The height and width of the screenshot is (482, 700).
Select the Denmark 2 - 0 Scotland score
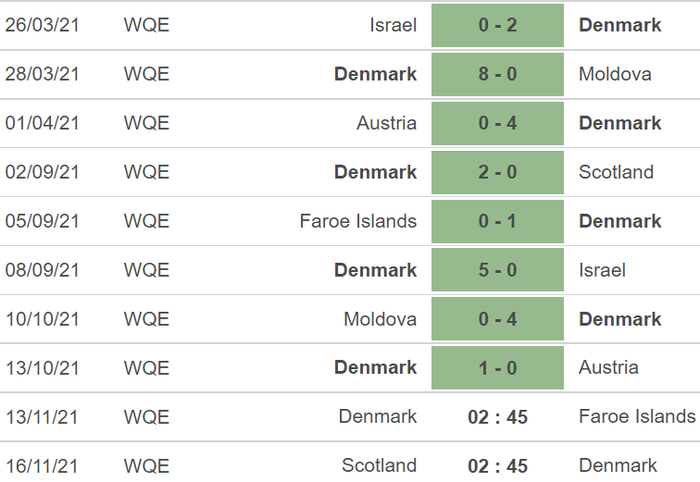click(497, 173)
